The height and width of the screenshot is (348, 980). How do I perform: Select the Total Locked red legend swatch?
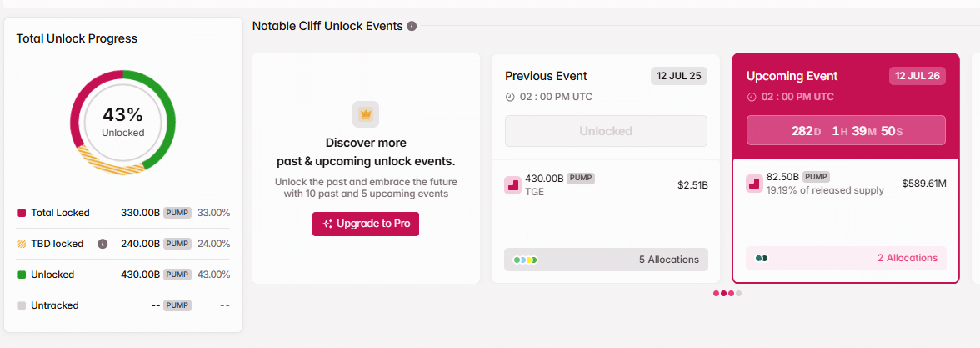point(22,213)
